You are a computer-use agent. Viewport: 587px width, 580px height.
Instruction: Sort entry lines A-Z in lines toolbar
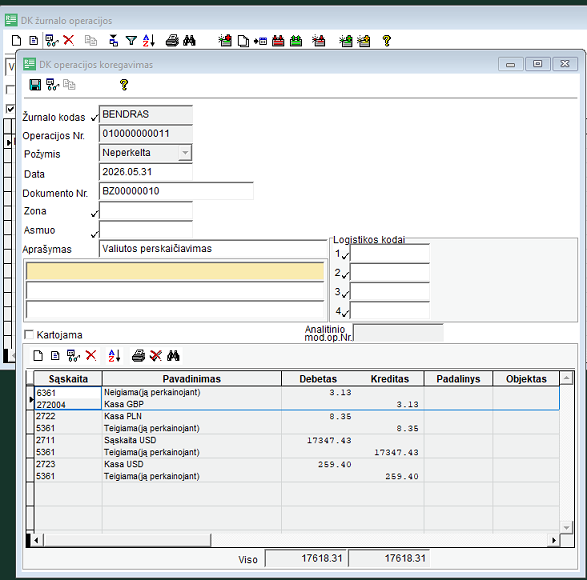115,356
